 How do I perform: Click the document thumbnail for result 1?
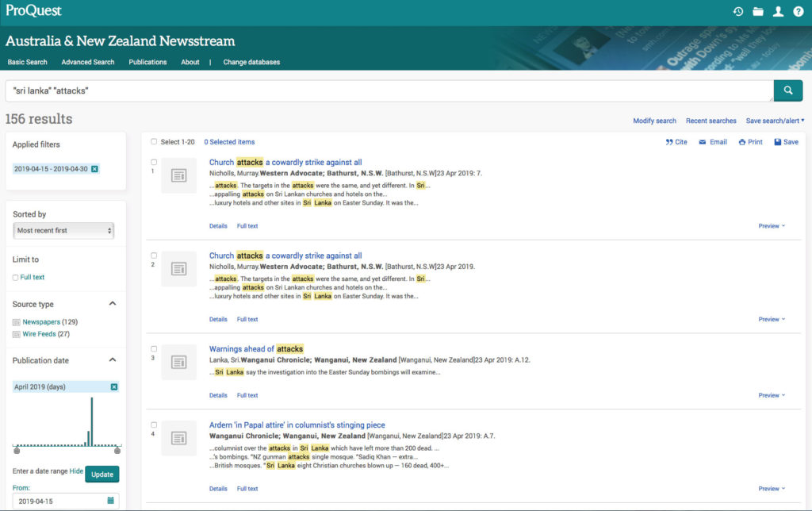click(178, 175)
